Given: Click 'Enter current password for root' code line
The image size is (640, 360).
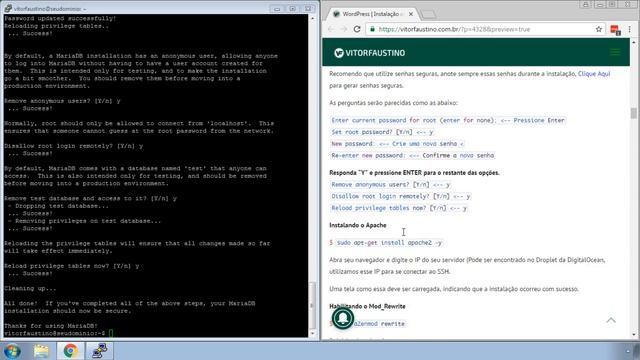Looking at the screenshot, I should tap(448, 120).
